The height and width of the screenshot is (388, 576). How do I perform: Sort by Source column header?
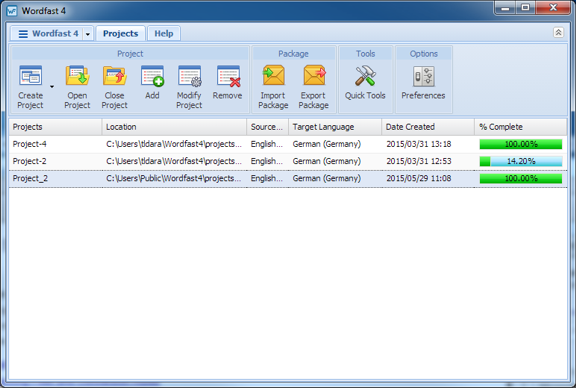click(x=267, y=127)
